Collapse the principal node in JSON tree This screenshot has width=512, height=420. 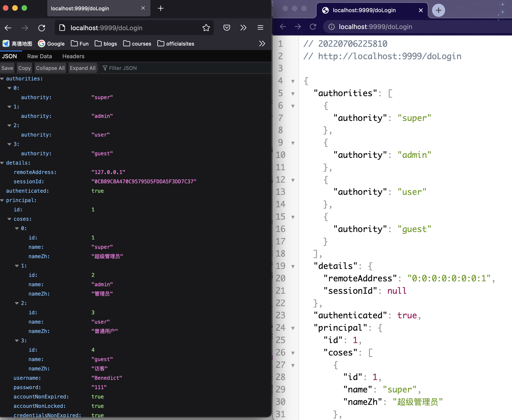pos(2,200)
